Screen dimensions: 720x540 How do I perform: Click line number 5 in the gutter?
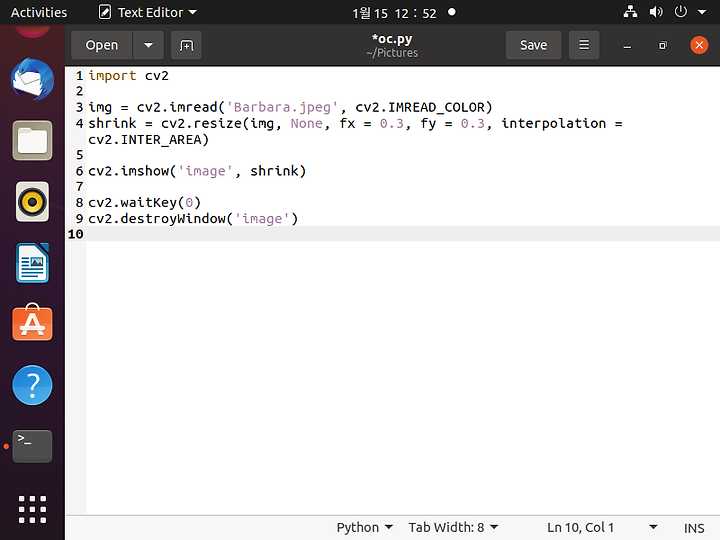click(79, 155)
